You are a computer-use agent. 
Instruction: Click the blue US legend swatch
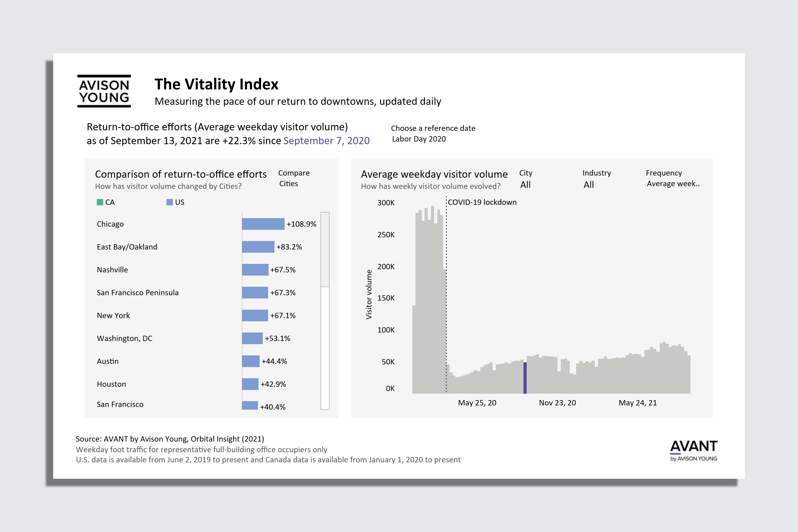[170, 202]
